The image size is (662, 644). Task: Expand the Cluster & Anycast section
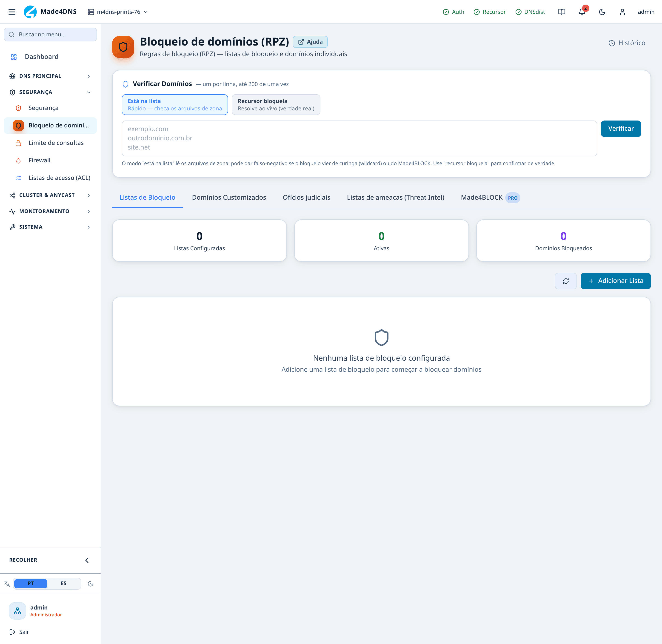pyautogui.click(x=50, y=195)
